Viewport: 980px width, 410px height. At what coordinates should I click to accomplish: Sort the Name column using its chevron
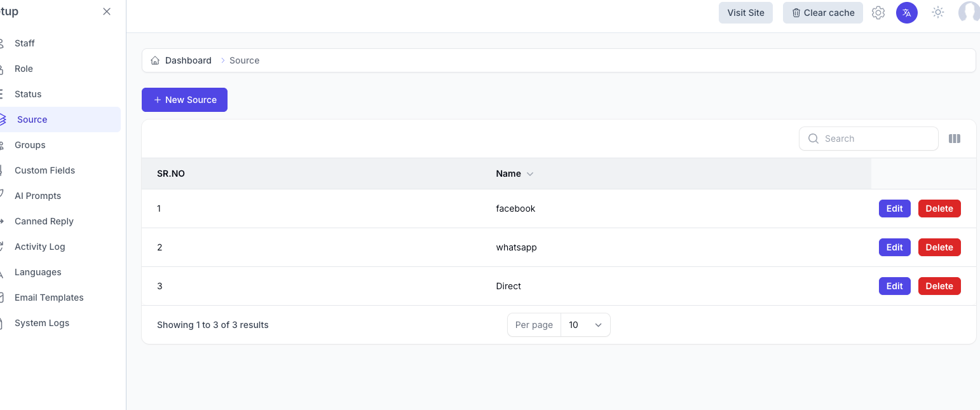click(x=531, y=174)
